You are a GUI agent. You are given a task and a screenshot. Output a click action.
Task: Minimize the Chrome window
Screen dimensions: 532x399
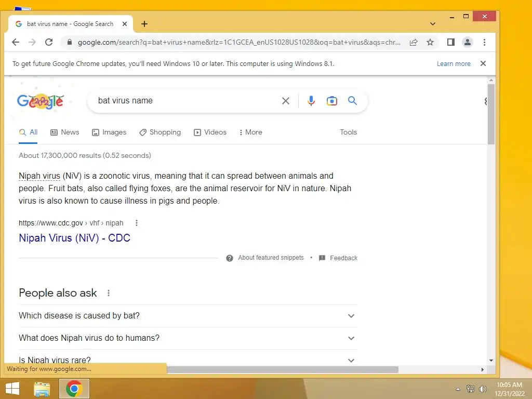[x=452, y=17]
